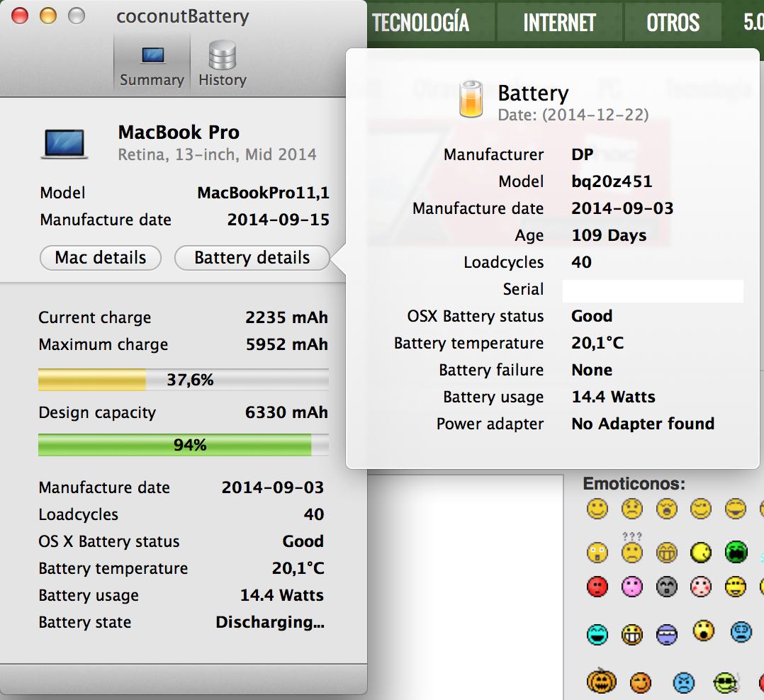The width and height of the screenshot is (764, 700).
Task: Click the Mac details button
Action: 101,257
